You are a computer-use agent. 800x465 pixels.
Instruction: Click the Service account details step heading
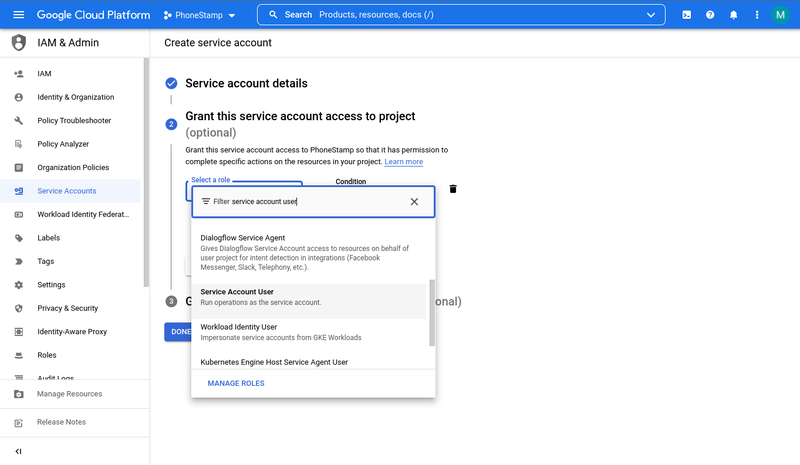[x=246, y=83]
